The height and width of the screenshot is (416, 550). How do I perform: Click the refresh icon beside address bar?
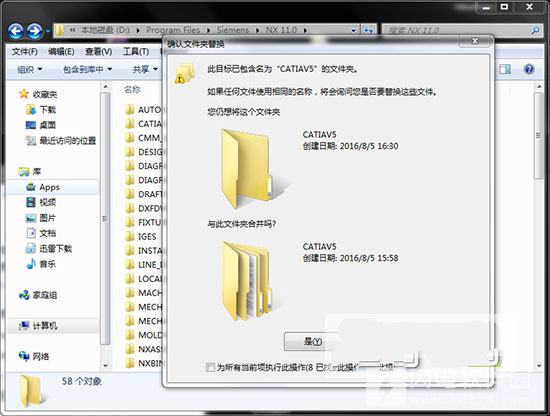tap(368, 30)
